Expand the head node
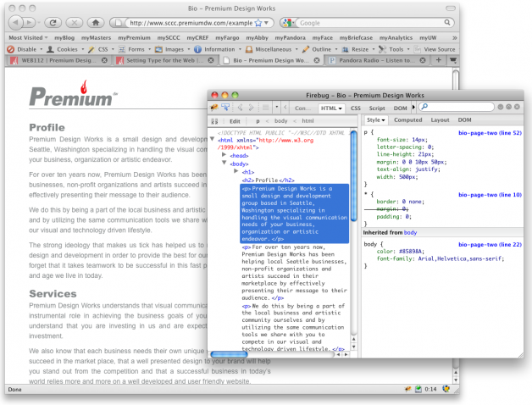Viewport: 532px width, 405px height. coord(224,154)
